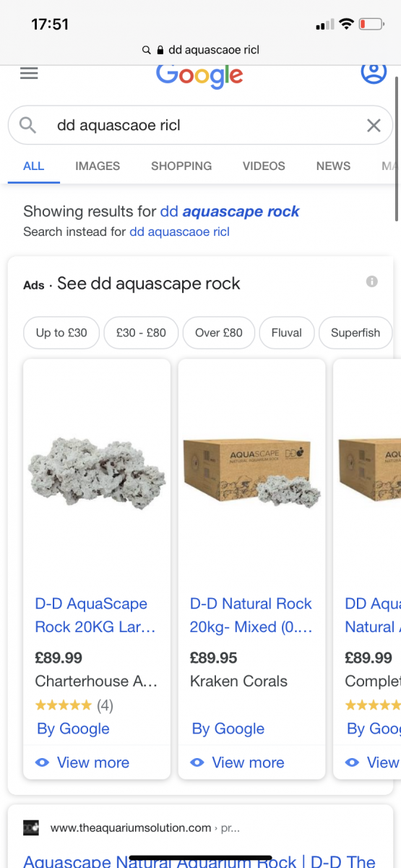Open the ads info icon
The image size is (401, 868).
pos(371,281)
